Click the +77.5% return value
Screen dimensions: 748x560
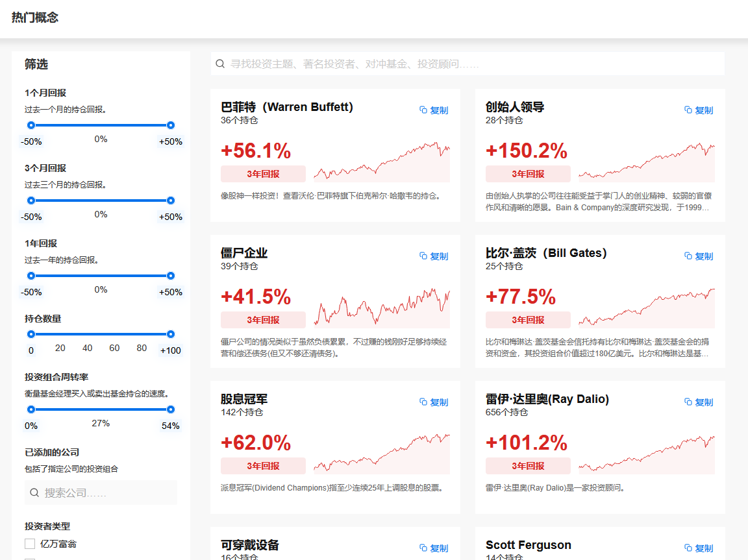(521, 297)
